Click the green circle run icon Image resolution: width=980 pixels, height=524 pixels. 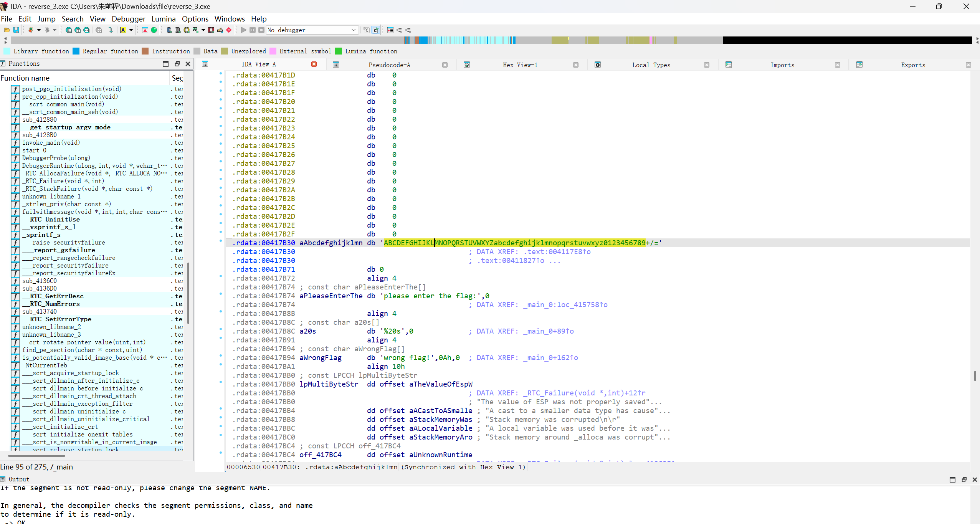click(154, 30)
